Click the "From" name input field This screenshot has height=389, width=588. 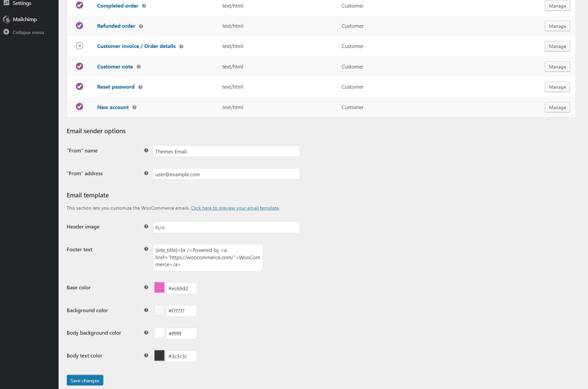pos(226,151)
